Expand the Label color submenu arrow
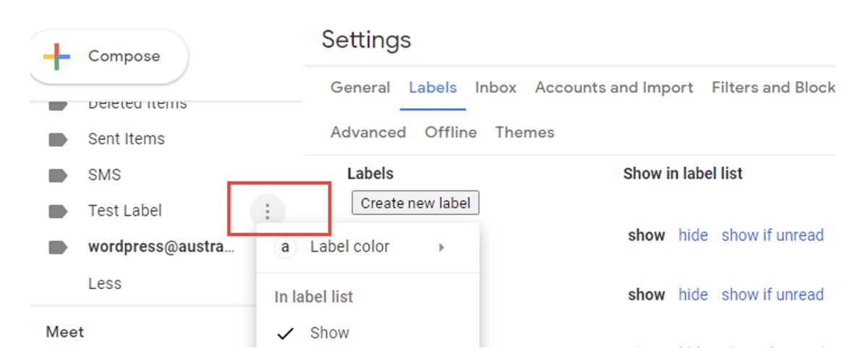This screenshot has height=362, width=868. coord(441,248)
